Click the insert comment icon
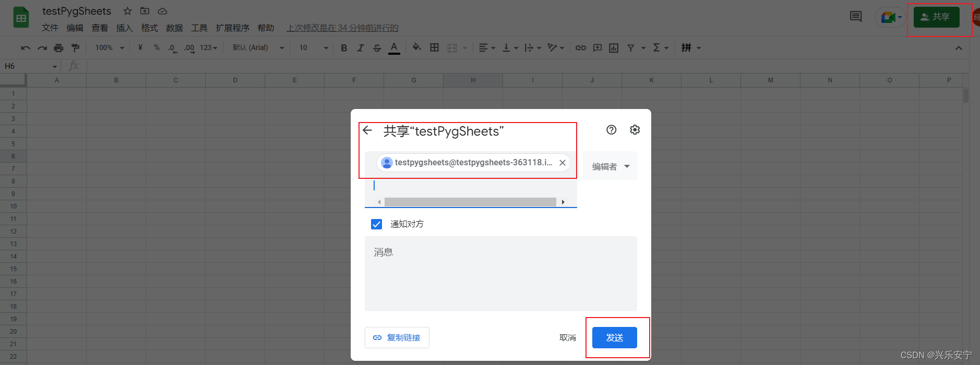 tap(597, 48)
